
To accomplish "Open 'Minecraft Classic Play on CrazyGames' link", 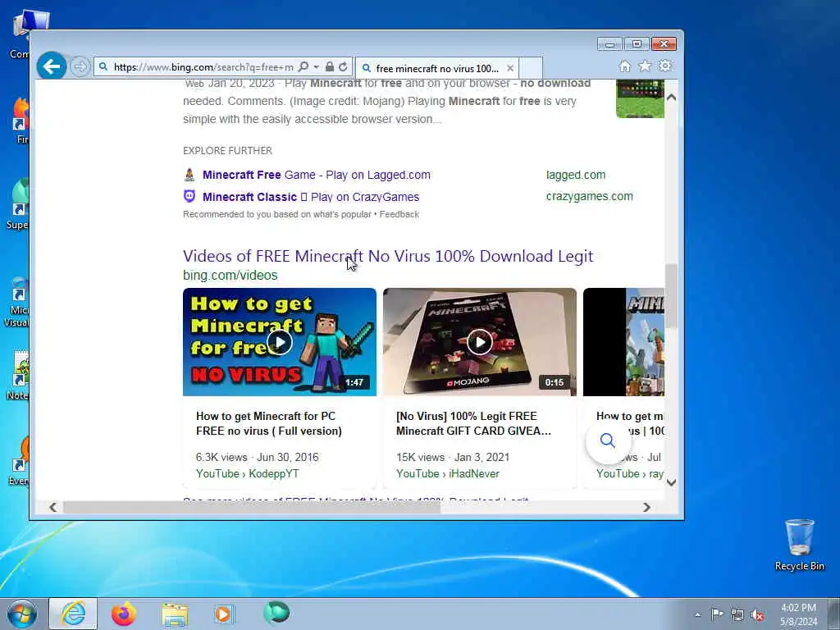I will click(311, 197).
